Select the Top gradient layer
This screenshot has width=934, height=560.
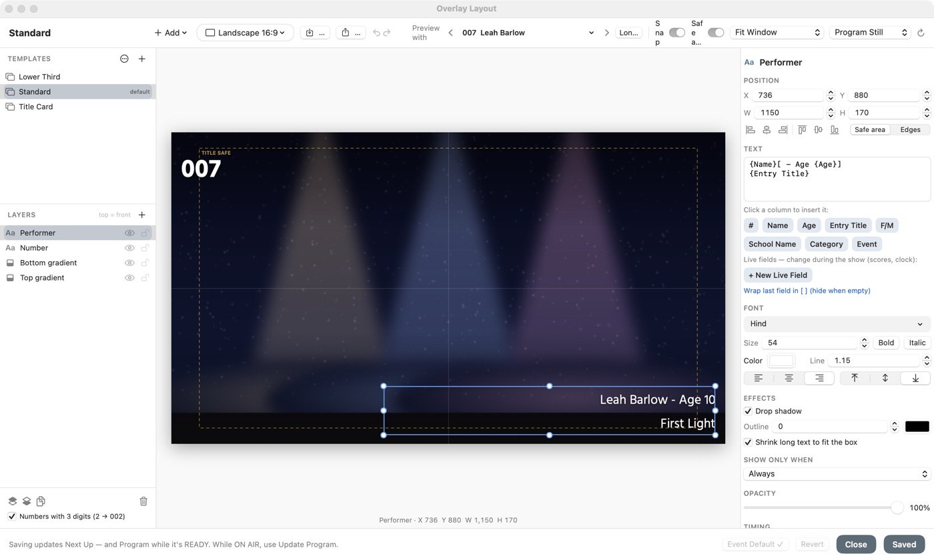coord(78,278)
